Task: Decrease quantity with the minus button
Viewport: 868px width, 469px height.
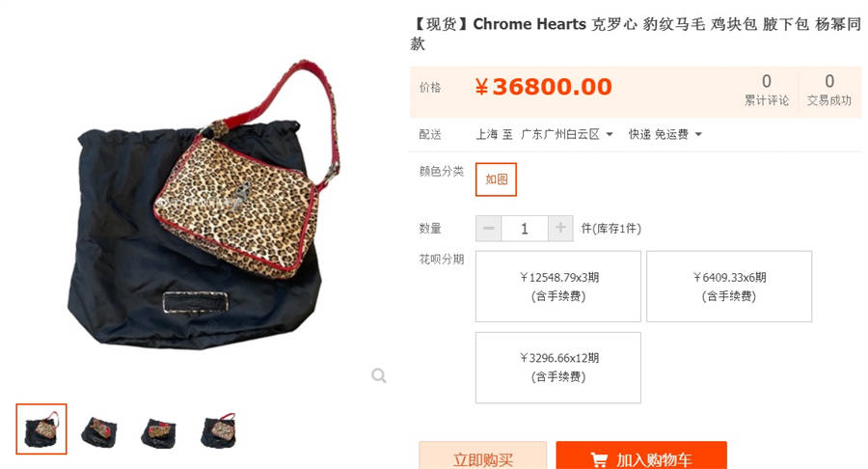Action: coord(488,228)
